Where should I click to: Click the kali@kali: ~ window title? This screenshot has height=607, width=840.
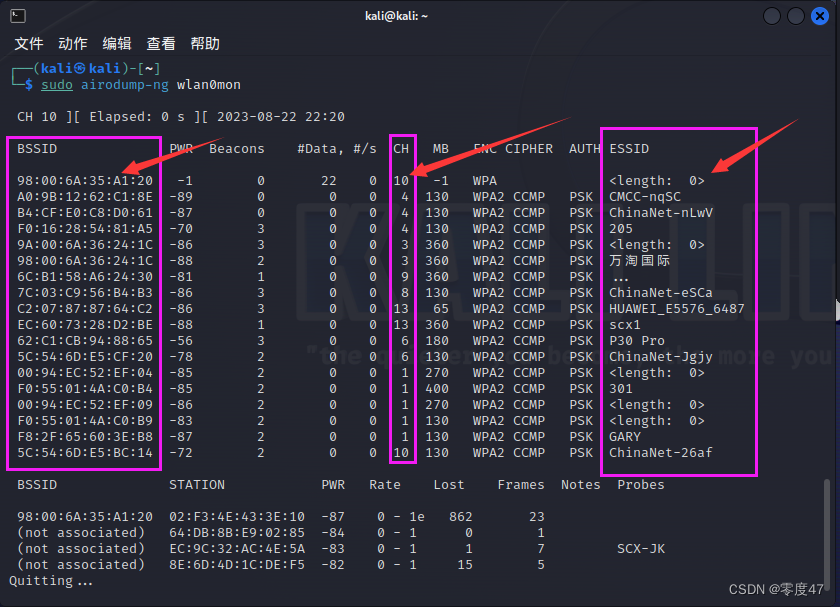pyautogui.click(x=396, y=16)
